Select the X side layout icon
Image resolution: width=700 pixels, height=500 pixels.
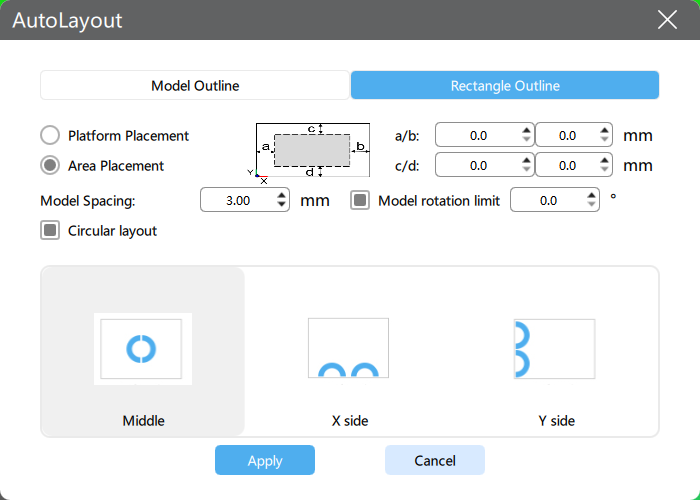click(x=348, y=348)
